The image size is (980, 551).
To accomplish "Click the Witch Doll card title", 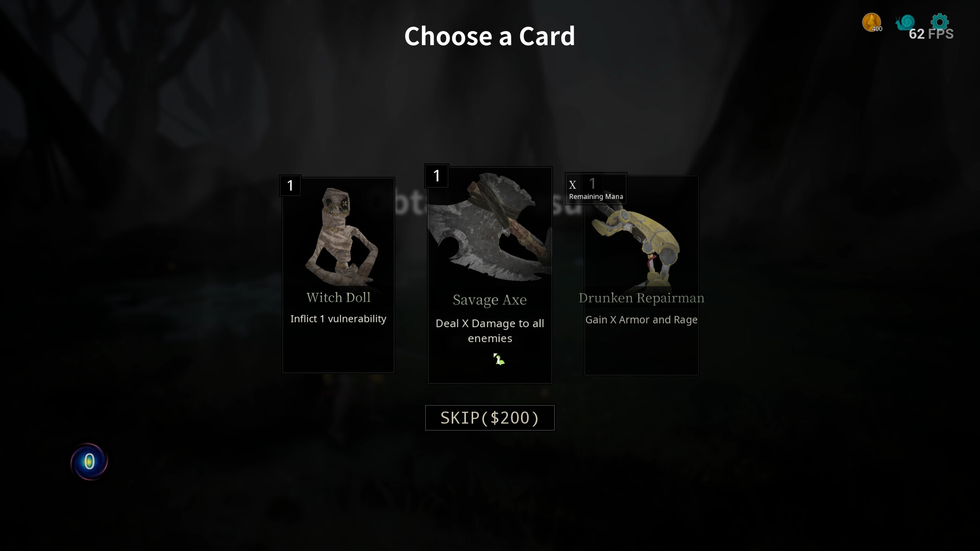I will tap(338, 297).
